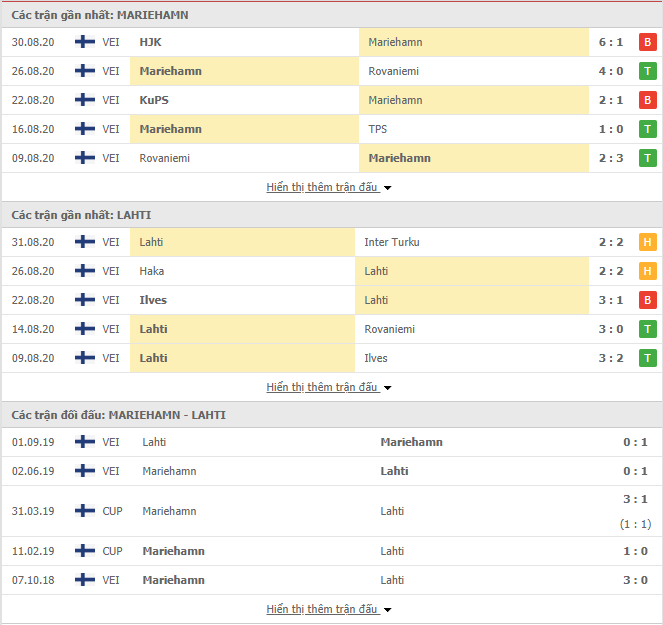Open Inter Turku team link
Image resolution: width=663 pixels, height=625 pixels.
pos(392,242)
